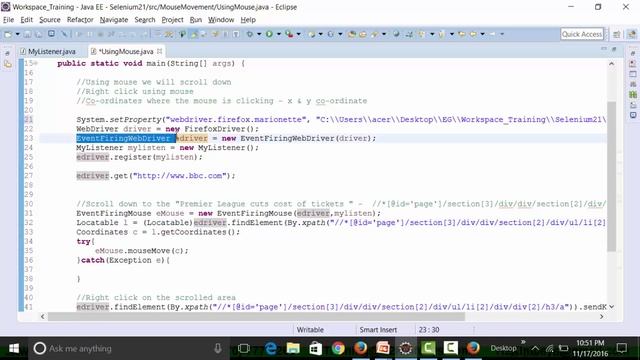Viewport: 640px width, 360px height.
Task: Click the restore icon atop right trim
Action: tap(633, 53)
